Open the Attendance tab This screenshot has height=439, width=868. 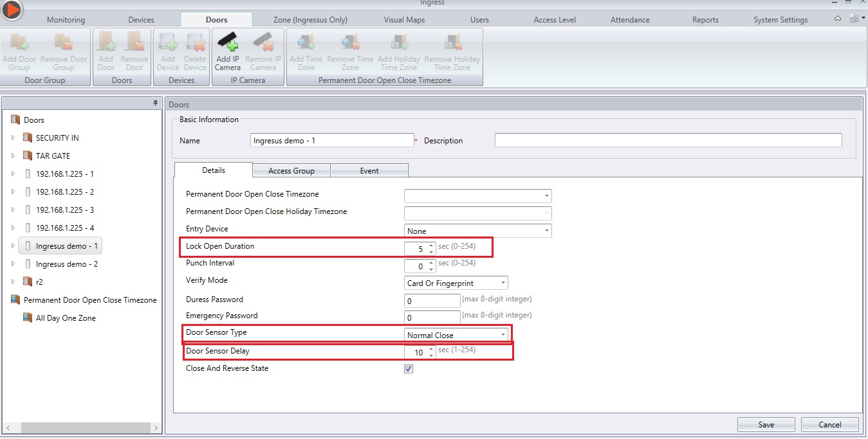click(x=630, y=20)
